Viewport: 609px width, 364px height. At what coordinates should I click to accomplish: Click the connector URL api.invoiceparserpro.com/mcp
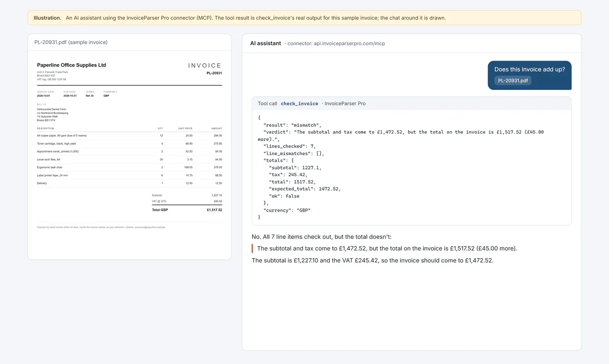click(349, 44)
